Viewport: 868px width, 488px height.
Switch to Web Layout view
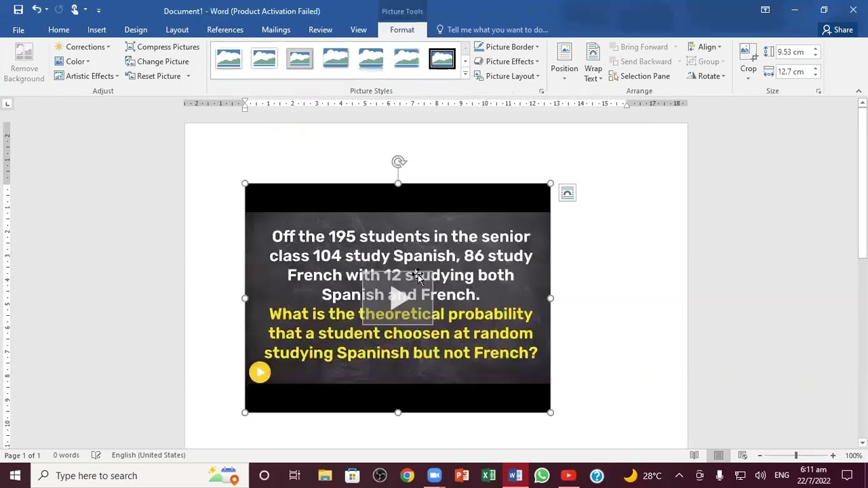743,455
